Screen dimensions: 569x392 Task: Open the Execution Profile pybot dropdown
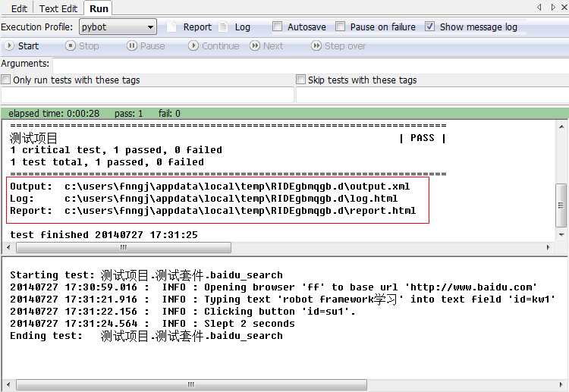point(118,27)
